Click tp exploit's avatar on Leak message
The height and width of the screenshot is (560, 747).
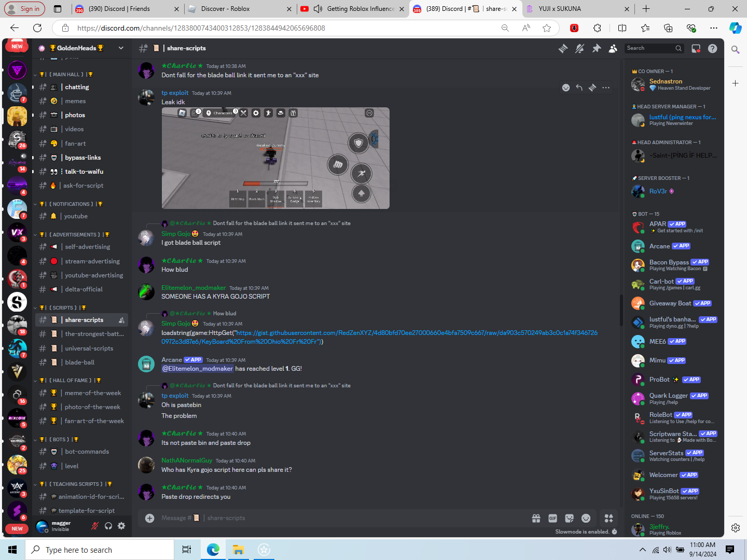pyautogui.click(x=146, y=97)
